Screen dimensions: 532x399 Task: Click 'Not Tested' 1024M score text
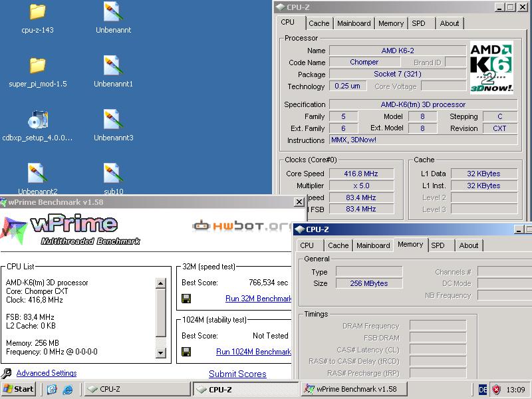[x=271, y=336]
